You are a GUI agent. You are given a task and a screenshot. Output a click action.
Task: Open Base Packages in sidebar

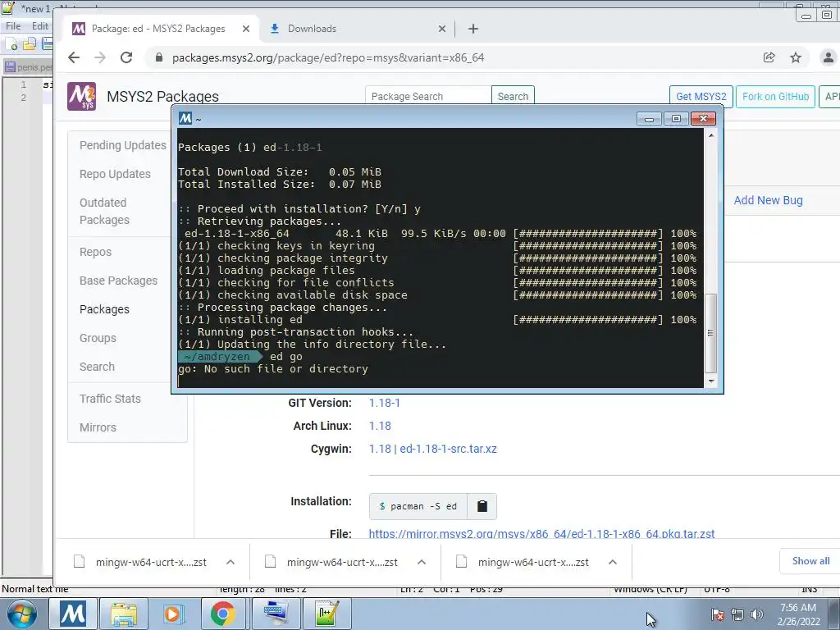118,281
